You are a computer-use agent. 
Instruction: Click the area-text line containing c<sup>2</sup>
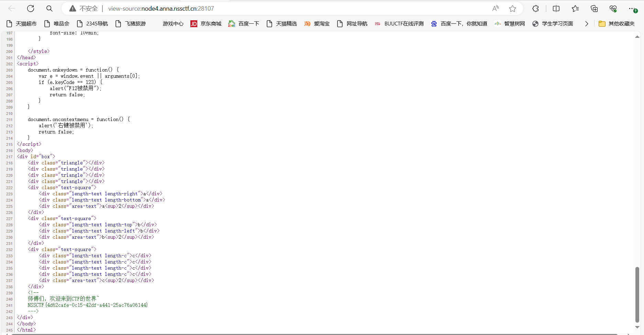[x=97, y=280]
